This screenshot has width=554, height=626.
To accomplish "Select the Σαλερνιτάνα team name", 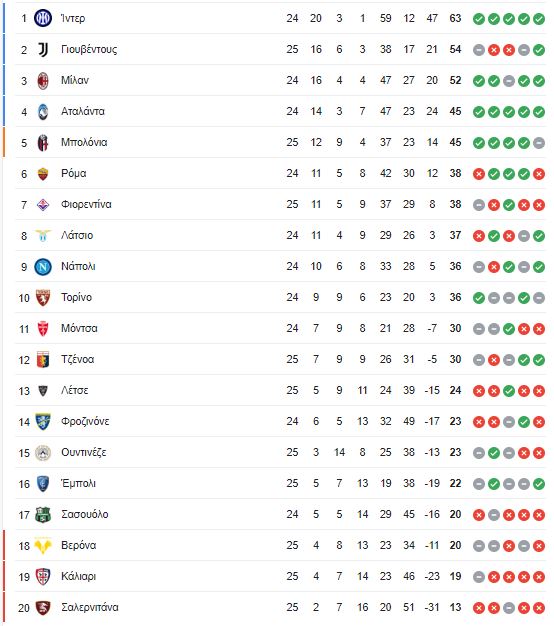I will (x=90, y=608).
